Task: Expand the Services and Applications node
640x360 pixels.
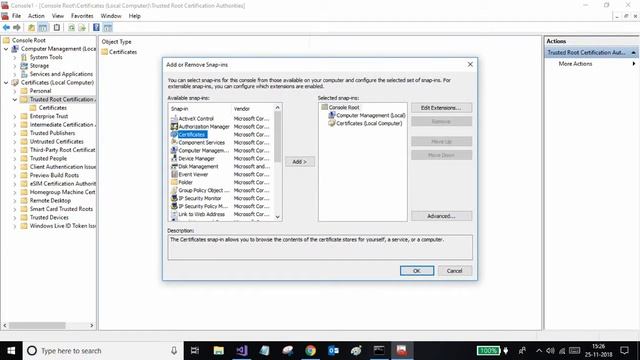Action: [x=15, y=74]
